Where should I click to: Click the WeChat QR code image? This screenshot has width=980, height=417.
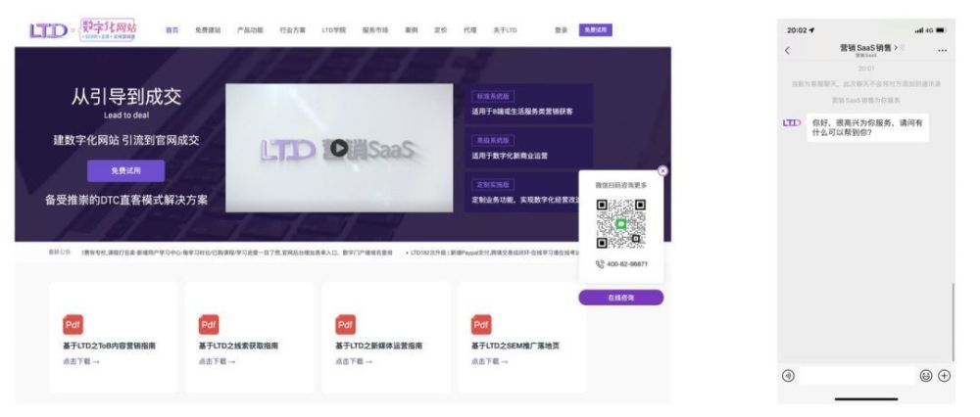(x=620, y=223)
